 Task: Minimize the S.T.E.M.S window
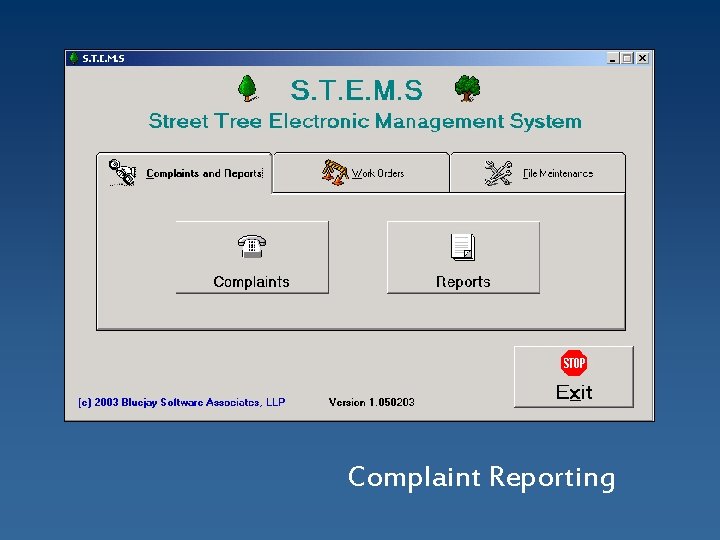613,58
